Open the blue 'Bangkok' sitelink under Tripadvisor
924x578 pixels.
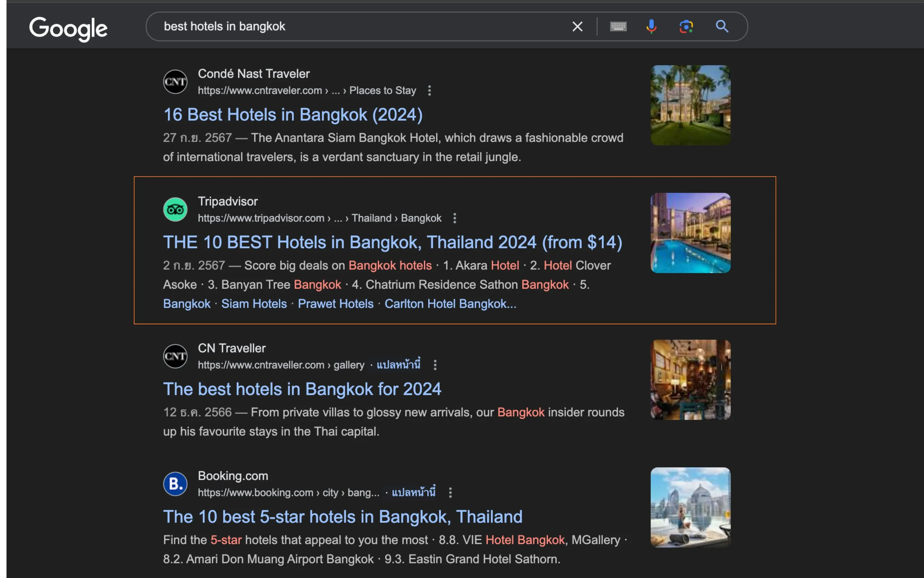coord(187,304)
